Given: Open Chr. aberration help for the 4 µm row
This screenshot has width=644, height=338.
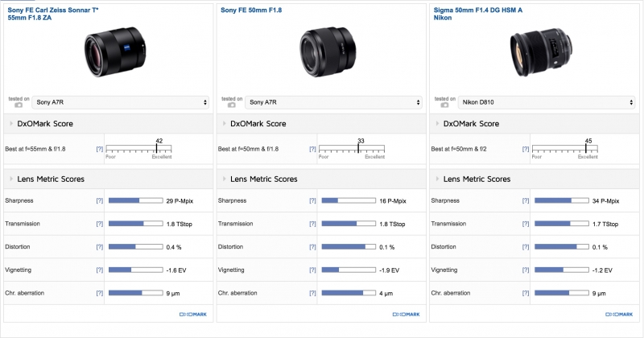Looking at the screenshot, I should pos(312,293).
